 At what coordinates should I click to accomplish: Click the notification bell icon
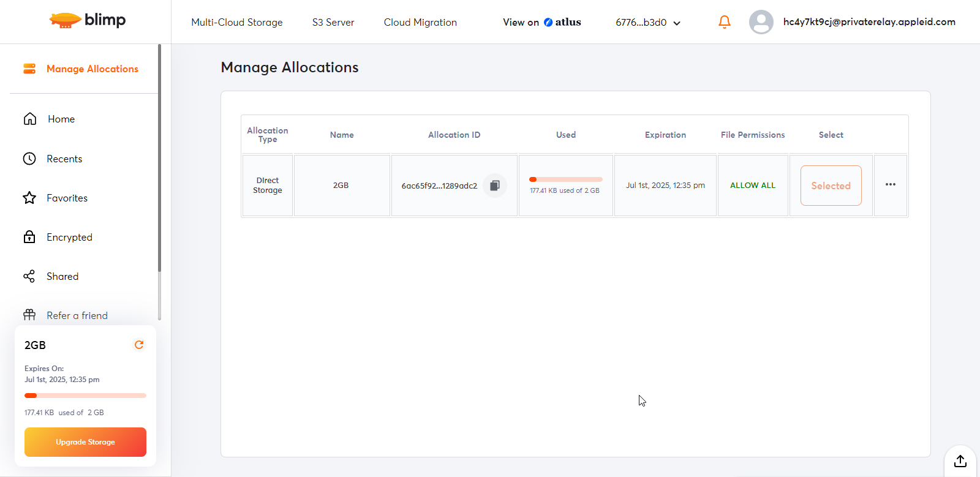click(724, 22)
